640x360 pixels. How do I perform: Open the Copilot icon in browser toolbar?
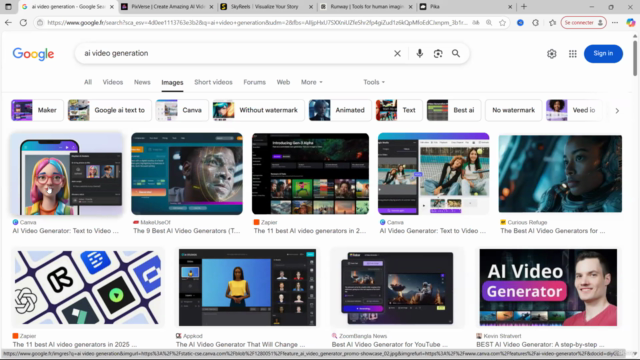click(631, 23)
